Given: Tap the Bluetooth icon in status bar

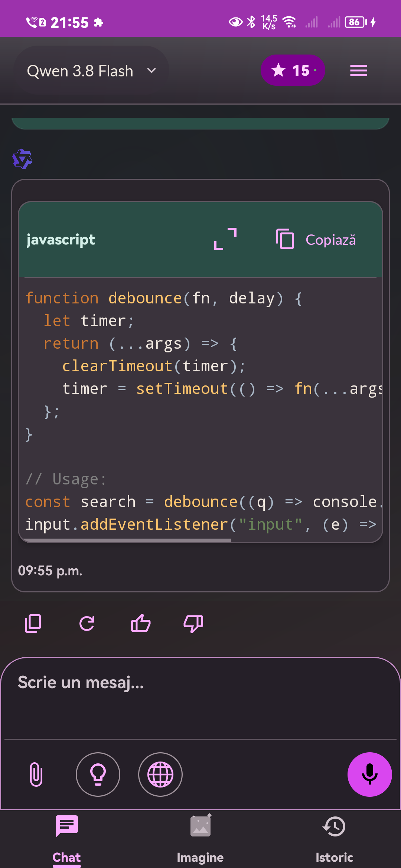Looking at the screenshot, I should click(251, 22).
